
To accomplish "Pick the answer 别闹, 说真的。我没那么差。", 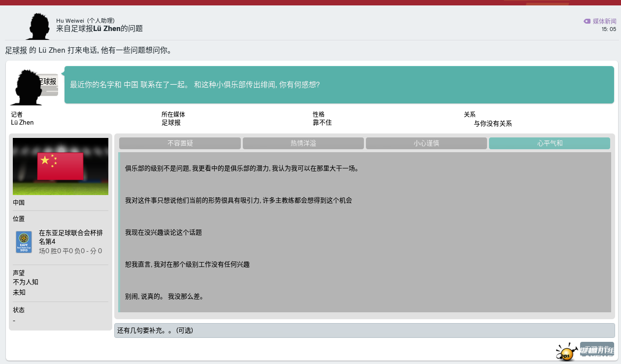I will [164, 297].
